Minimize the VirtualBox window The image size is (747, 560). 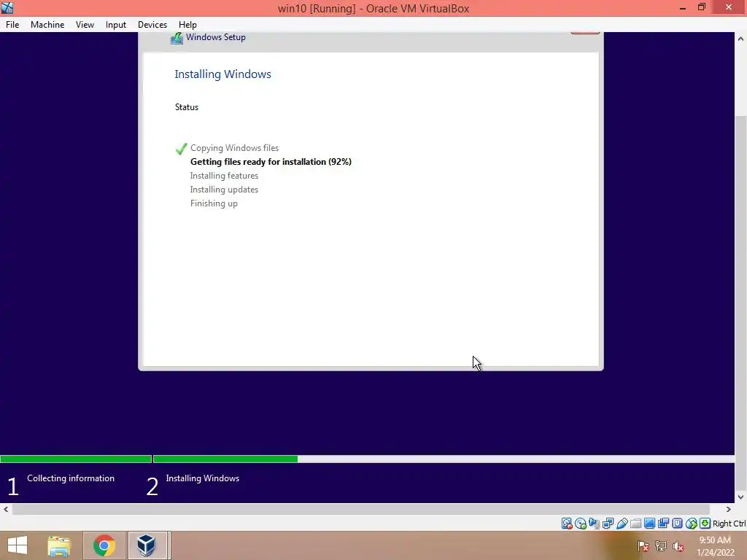(683, 7)
